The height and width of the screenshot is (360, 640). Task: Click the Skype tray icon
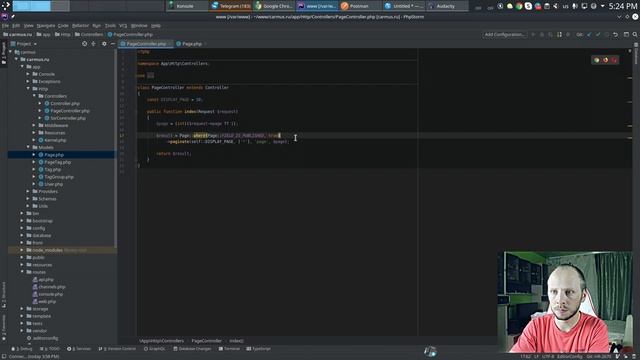pyautogui.click(x=529, y=6)
